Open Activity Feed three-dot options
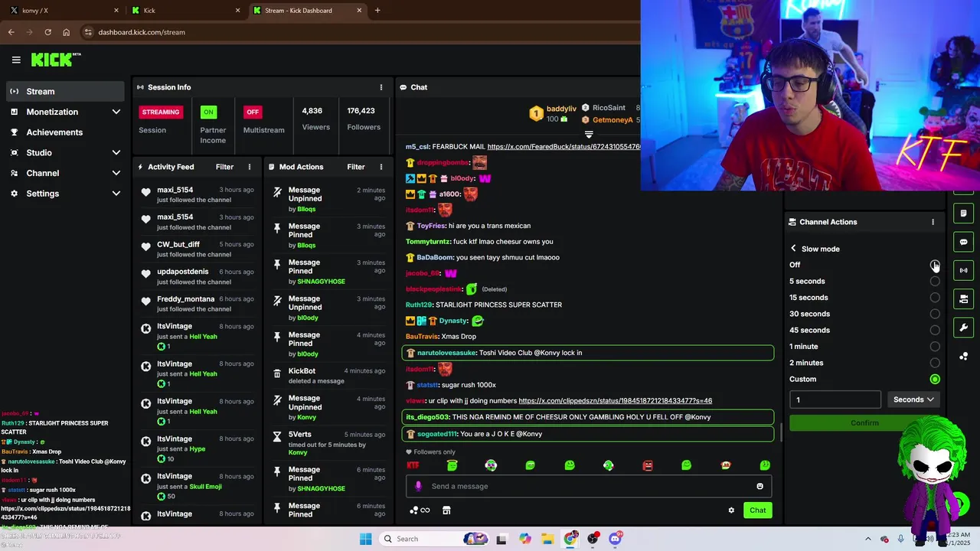This screenshot has height=551, width=980. click(250, 167)
